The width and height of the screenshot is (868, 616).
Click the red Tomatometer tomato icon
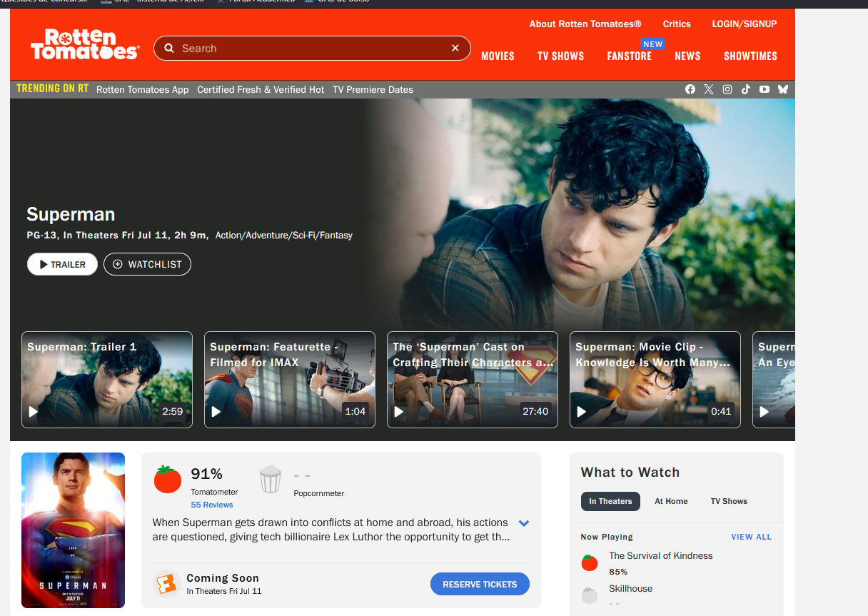(x=168, y=479)
